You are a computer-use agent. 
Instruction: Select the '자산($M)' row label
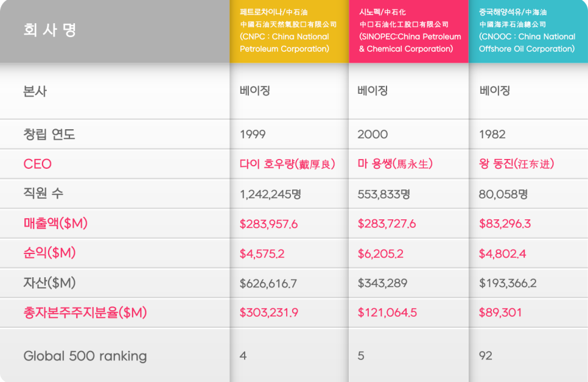[49, 283]
